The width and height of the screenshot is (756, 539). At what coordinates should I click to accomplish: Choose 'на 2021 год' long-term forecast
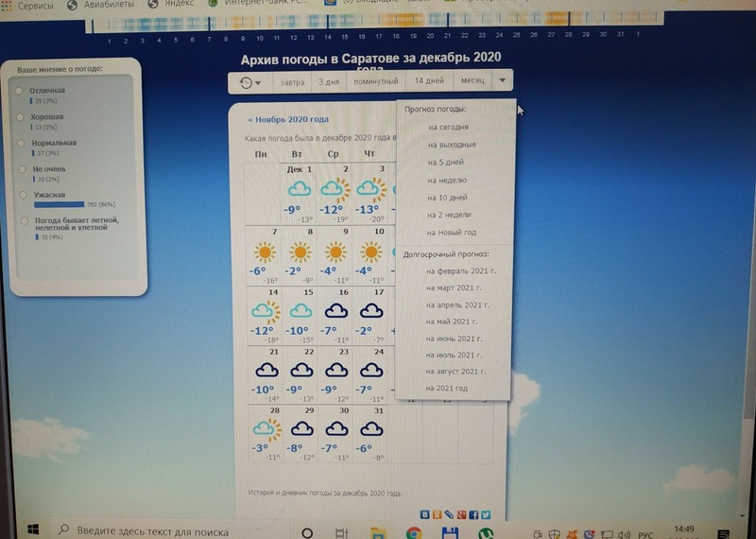pyautogui.click(x=446, y=388)
